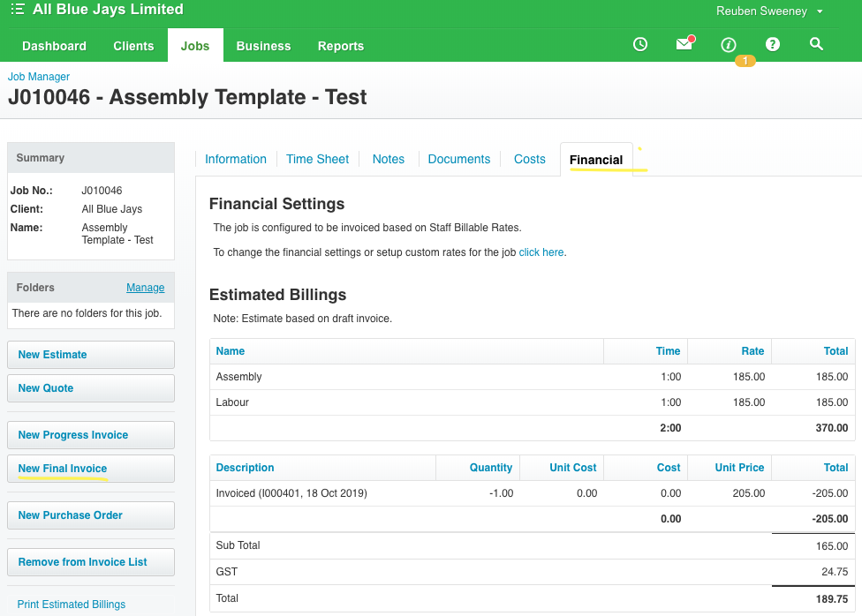Toggle the navigation menu list icon
The image size is (862, 616).
click(18, 9)
